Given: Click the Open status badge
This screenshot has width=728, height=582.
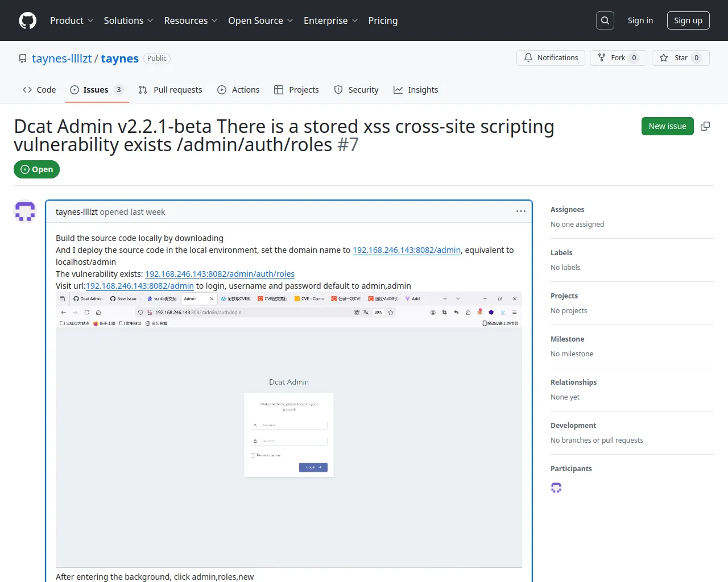Looking at the screenshot, I should tap(37, 169).
